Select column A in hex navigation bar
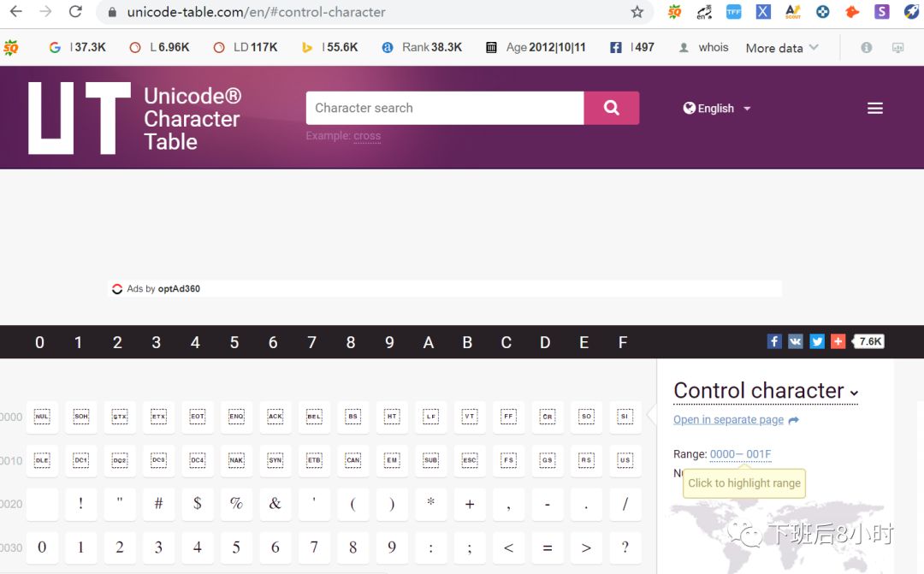The image size is (924, 574). [x=429, y=342]
